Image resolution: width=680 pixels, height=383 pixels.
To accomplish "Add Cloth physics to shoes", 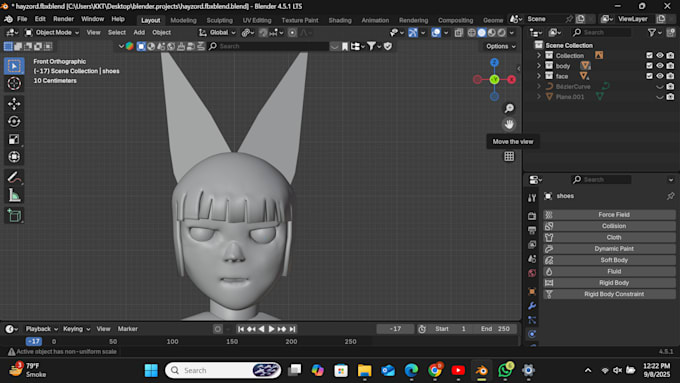I will point(609,237).
